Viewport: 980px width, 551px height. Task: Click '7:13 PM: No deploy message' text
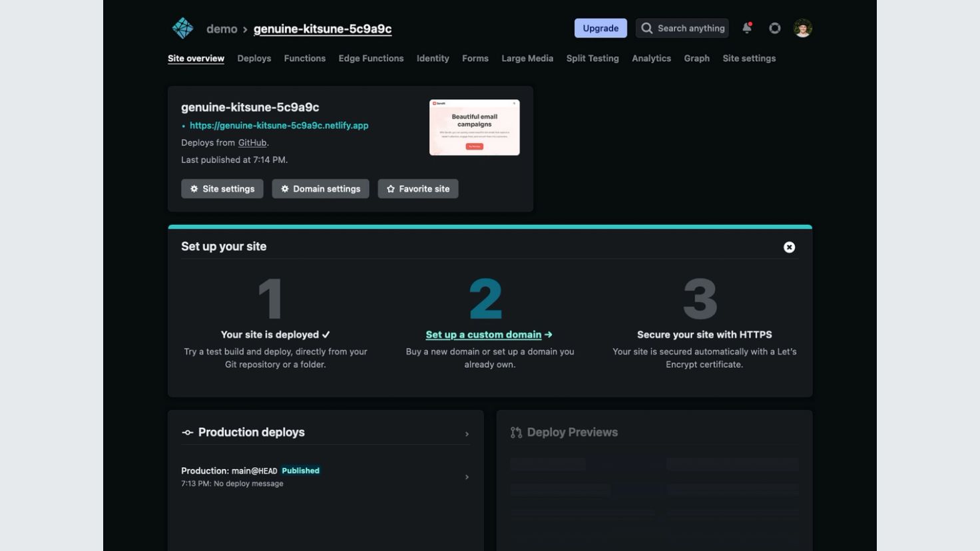tap(232, 484)
